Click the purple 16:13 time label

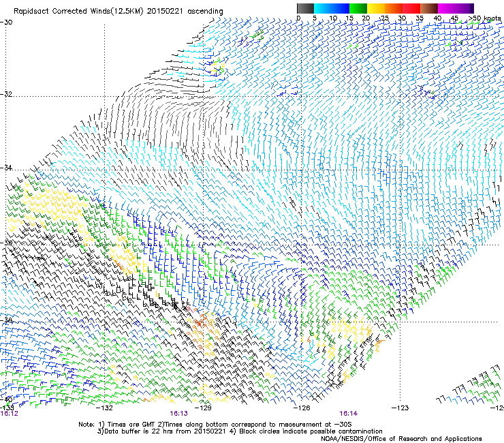pos(178,414)
